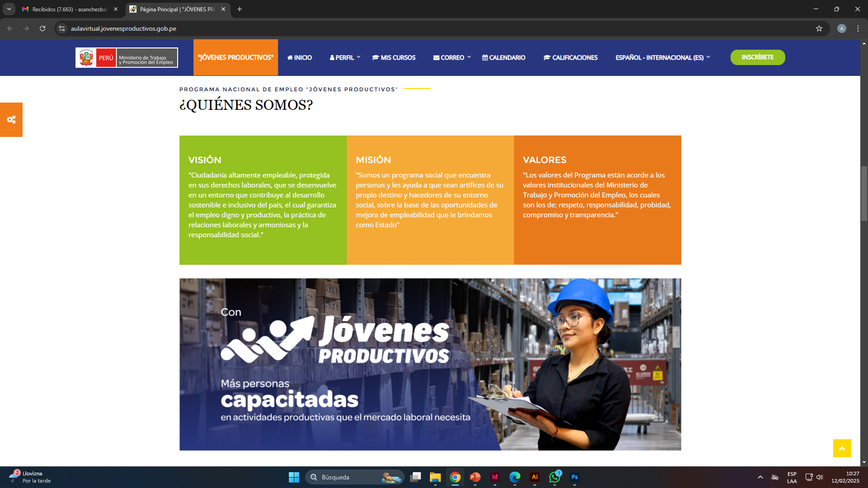Click the yellow MISIÓN card heading
This screenshot has height=488, width=868.
point(373,160)
